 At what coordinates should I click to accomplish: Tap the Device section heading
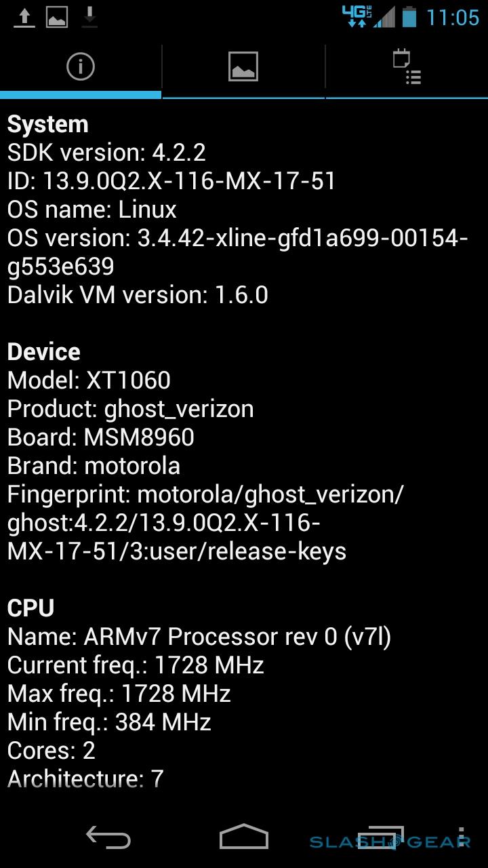[x=44, y=352]
